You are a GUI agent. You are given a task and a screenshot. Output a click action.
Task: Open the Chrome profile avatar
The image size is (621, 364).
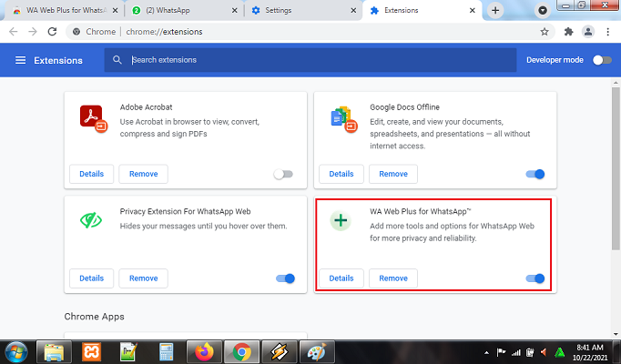tap(588, 32)
